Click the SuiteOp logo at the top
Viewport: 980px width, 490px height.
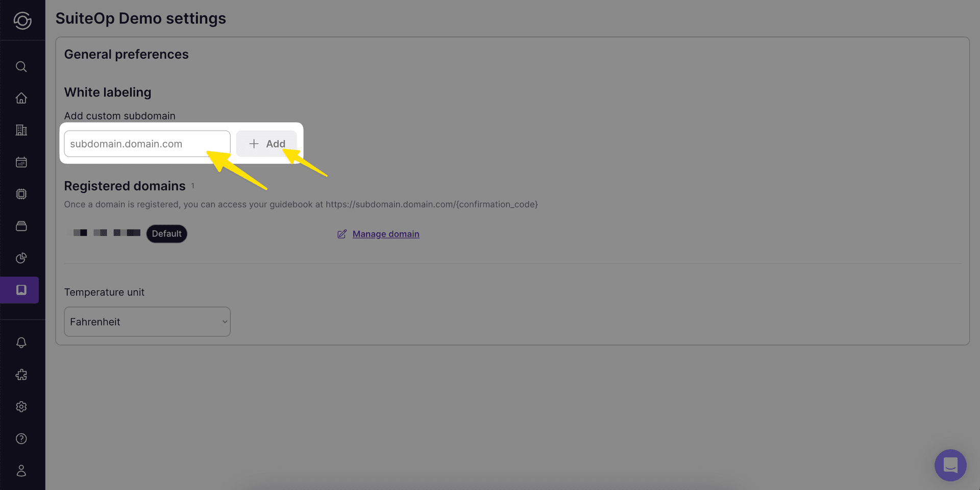coord(22,20)
